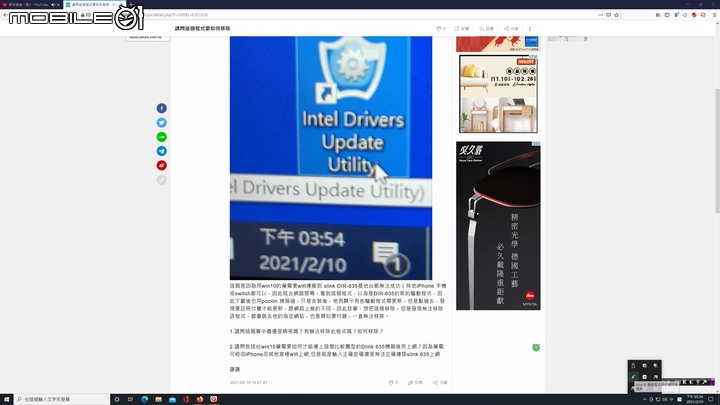Image resolution: width=720 pixels, height=405 pixels.
Task: Open page actions three-dot menu in address bar
Action: [600, 15]
